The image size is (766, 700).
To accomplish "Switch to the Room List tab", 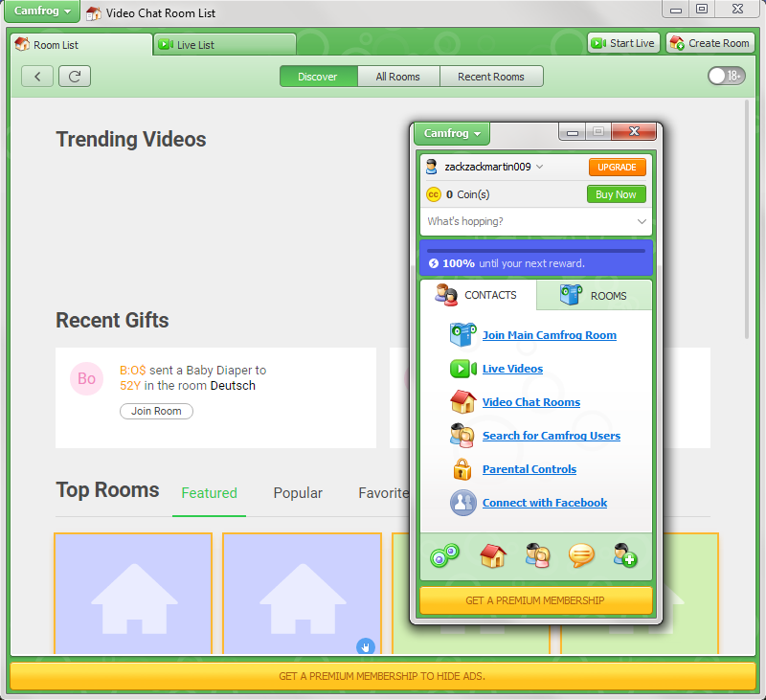I will point(81,45).
